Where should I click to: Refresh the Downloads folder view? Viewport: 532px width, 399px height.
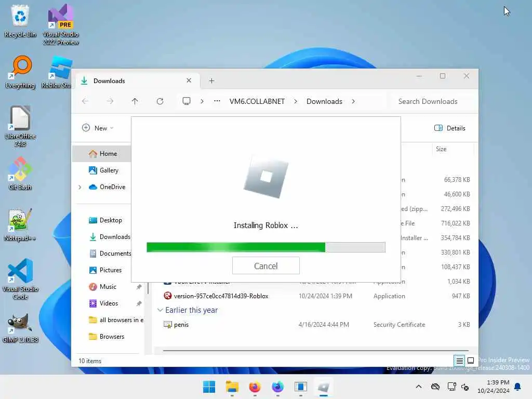pos(160,101)
